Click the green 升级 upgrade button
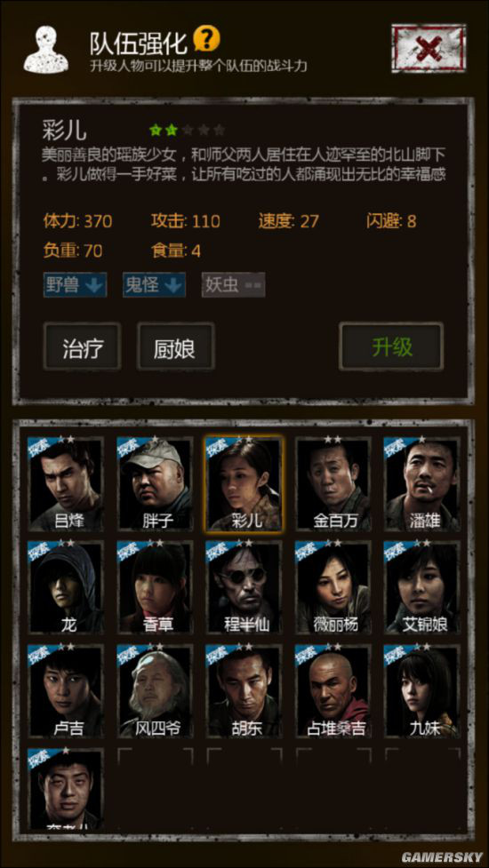This screenshot has width=489, height=868. click(x=391, y=346)
